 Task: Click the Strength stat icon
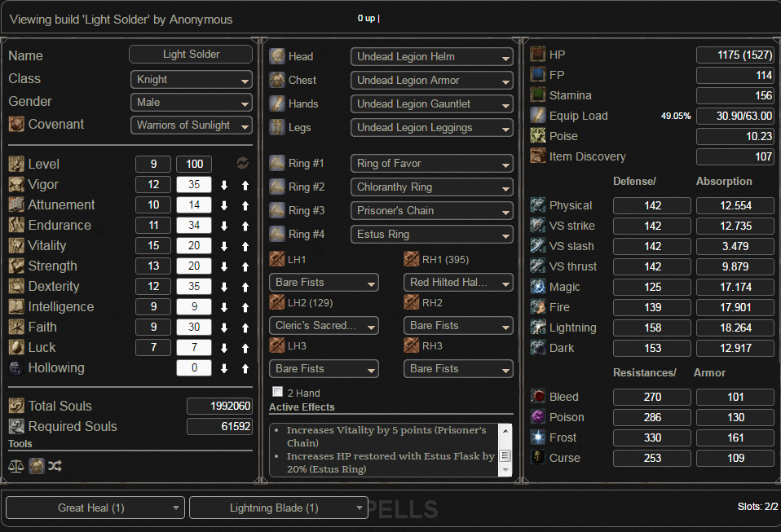coord(16,266)
